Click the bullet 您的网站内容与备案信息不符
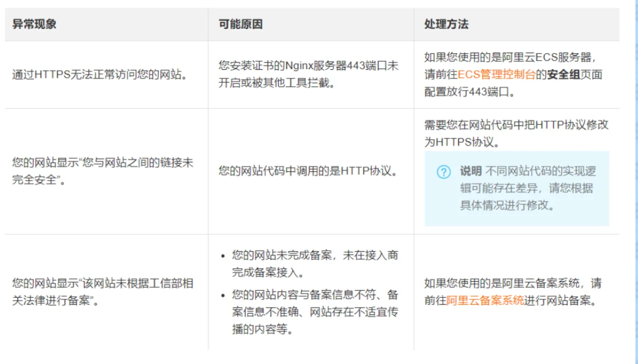The image size is (638, 364). pyautogui.click(x=315, y=312)
